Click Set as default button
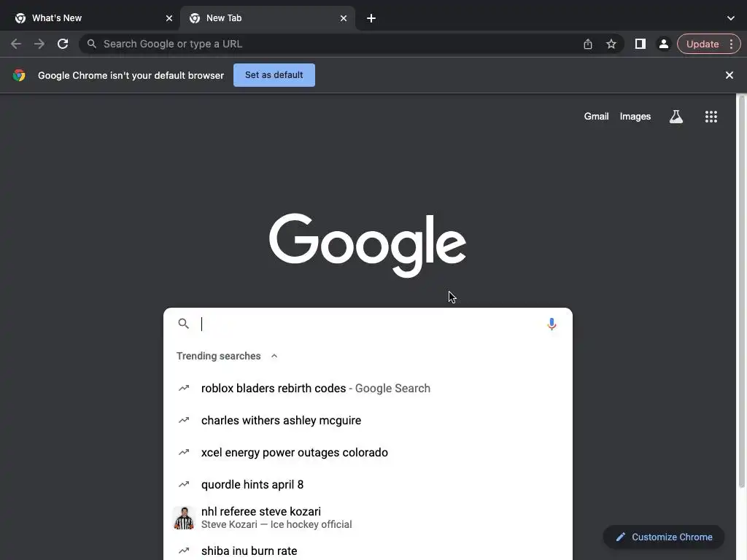The height and width of the screenshot is (560, 747). pyautogui.click(x=274, y=75)
